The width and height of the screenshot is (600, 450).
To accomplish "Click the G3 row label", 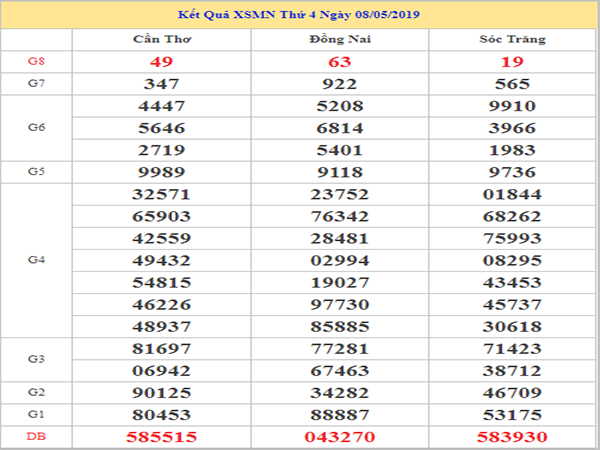I will coord(36,359).
